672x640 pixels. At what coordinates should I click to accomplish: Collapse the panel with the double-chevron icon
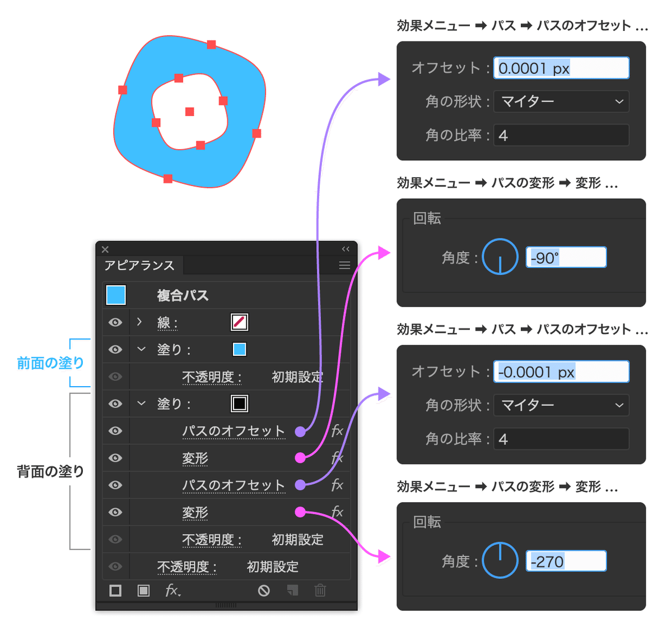(x=345, y=249)
